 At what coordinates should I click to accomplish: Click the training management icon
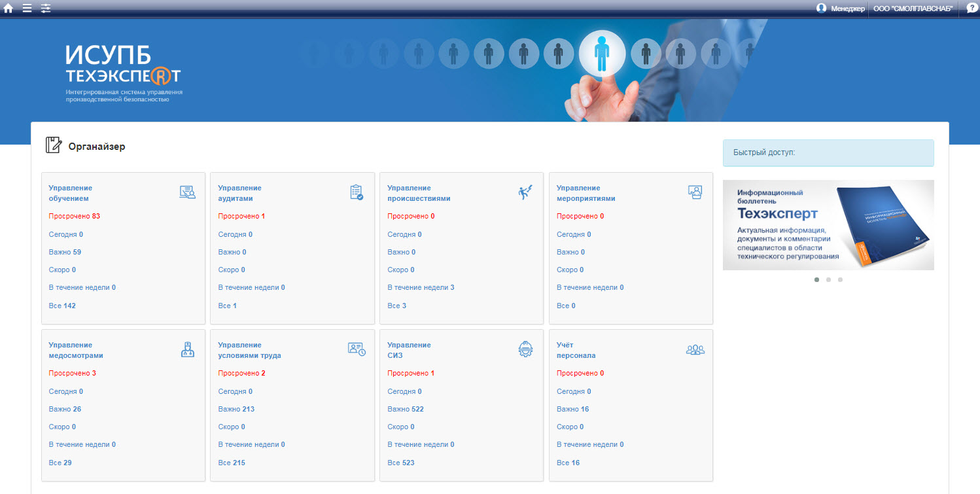point(187,192)
